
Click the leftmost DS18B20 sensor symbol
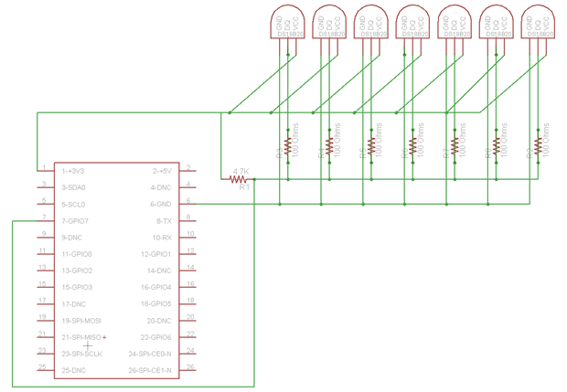(287, 22)
